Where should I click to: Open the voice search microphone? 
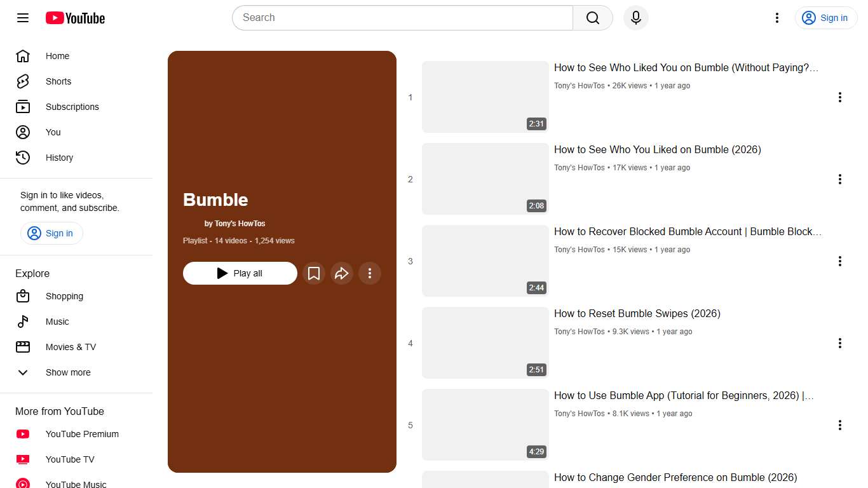click(x=635, y=18)
